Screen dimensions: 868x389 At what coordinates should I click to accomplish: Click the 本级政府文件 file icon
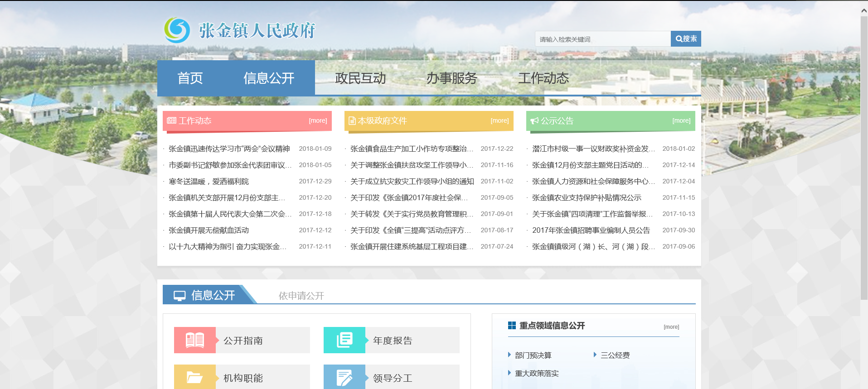[352, 121]
